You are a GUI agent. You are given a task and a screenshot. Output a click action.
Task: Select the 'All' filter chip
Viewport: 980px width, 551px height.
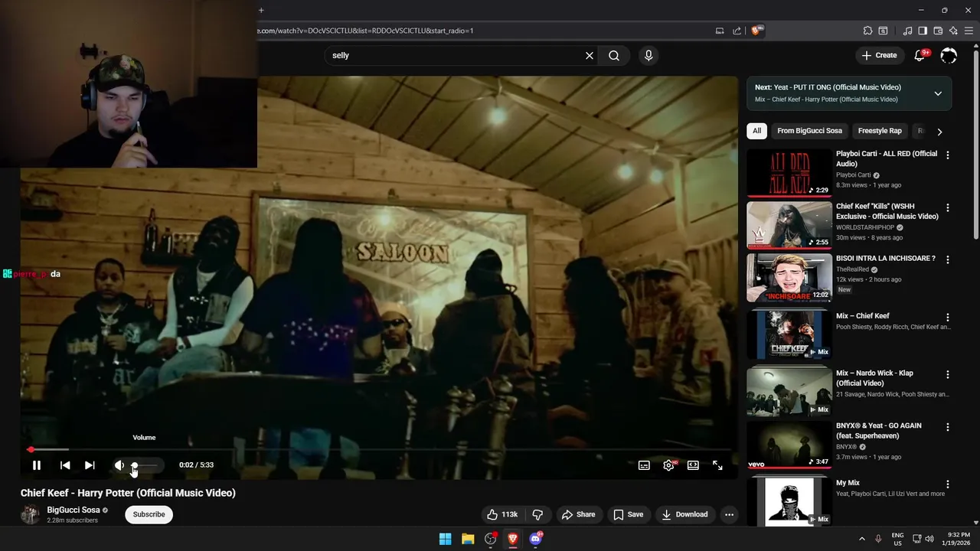point(756,131)
